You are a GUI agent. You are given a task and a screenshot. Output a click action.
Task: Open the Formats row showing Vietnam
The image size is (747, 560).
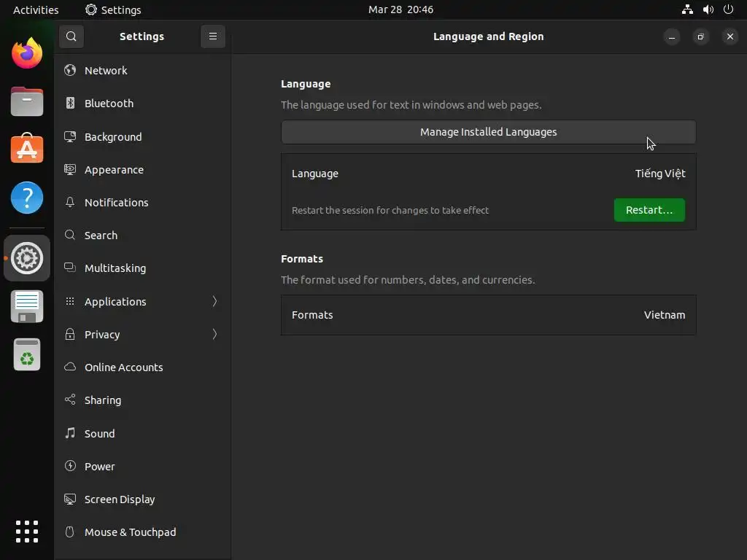(488, 315)
